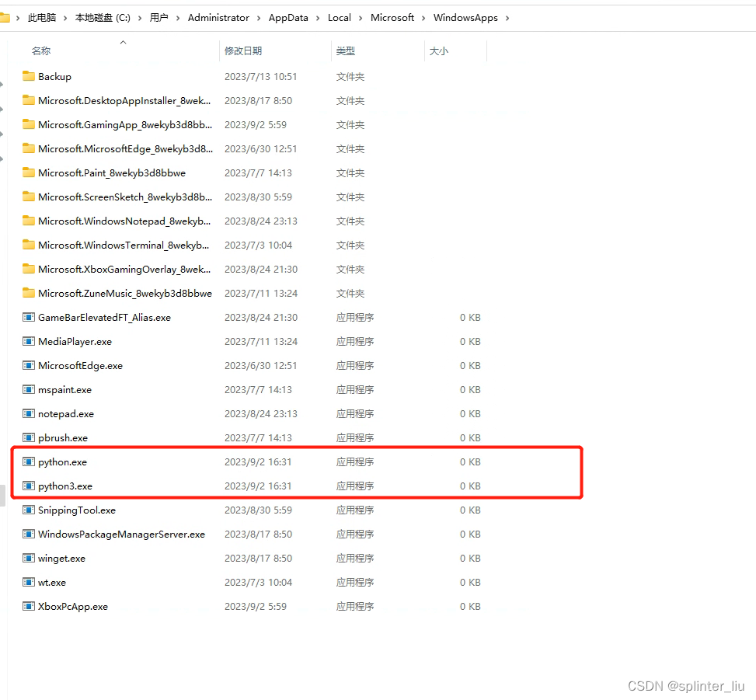Navigate to Administrator via the breadcrumb

click(218, 17)
